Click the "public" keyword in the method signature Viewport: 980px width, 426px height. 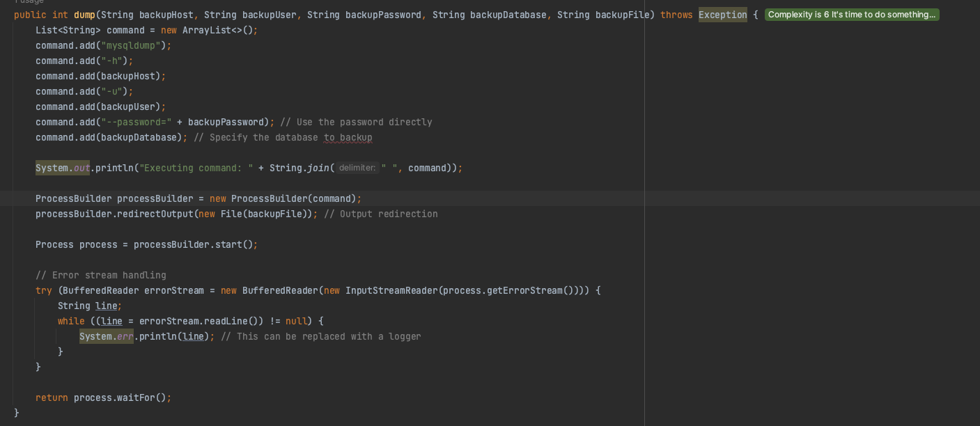point(30,15)
